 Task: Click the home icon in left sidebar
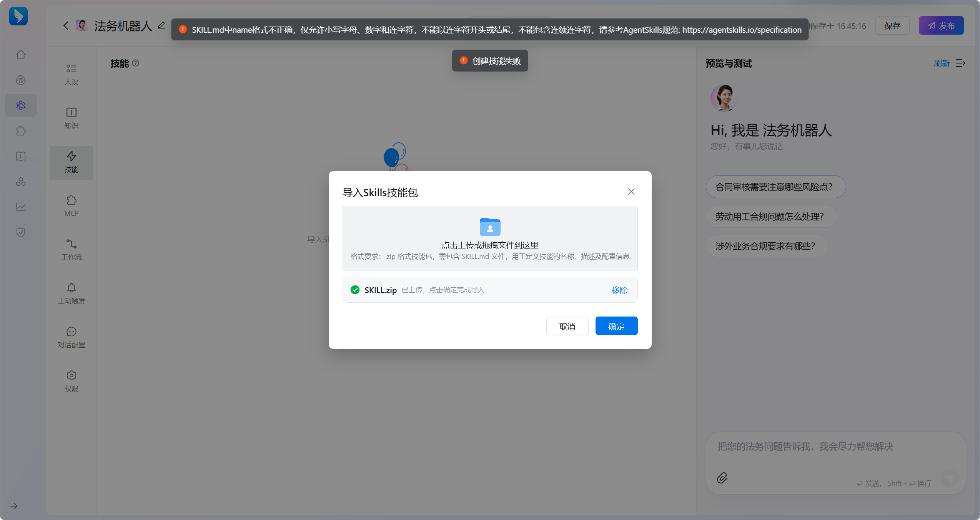[21, 55]
